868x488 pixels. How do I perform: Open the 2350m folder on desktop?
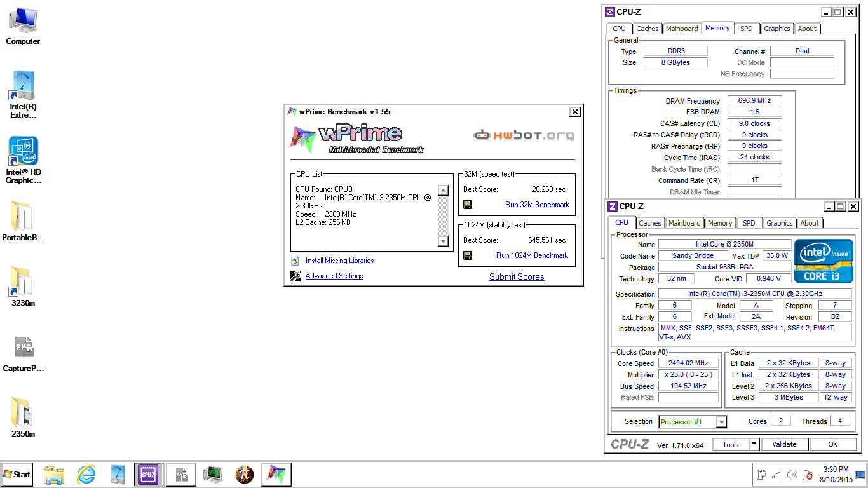(23, 417)
